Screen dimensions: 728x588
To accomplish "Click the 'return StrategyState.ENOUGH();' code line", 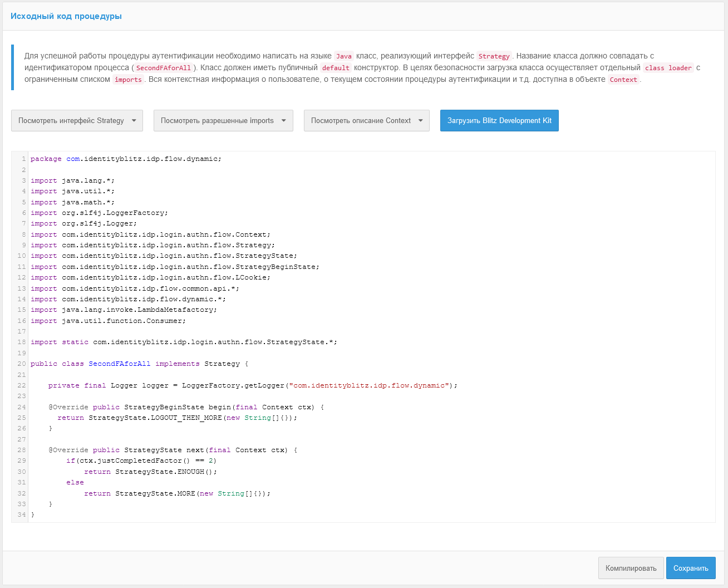I will (150, 472).
